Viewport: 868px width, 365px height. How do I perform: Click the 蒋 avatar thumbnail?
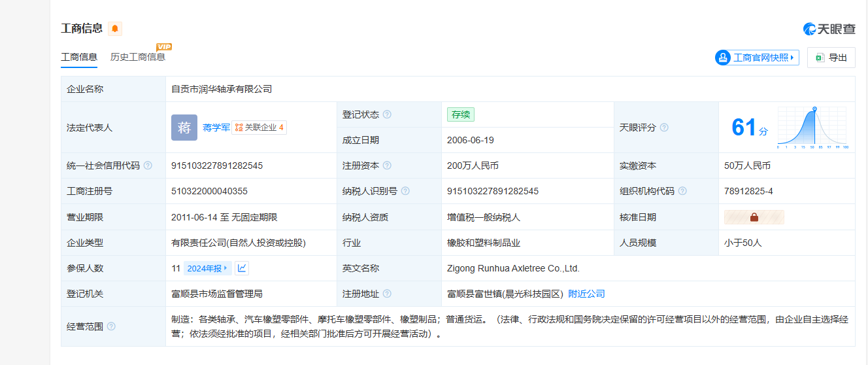(x=184, y=128)
